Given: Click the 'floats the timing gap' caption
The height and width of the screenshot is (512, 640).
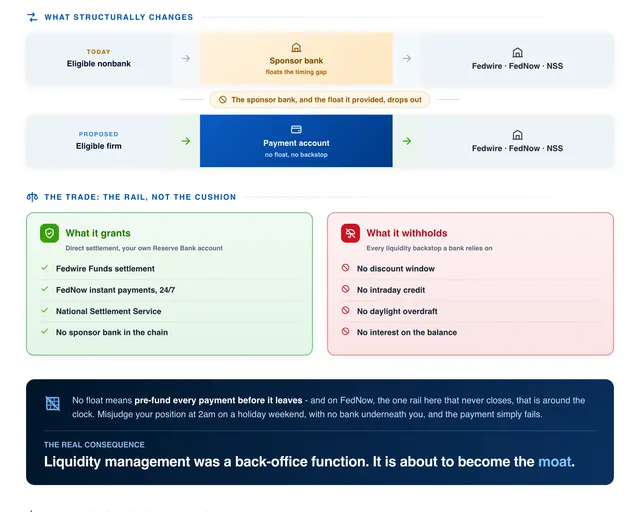Looking at the screenshot, I should coord(296,72).
